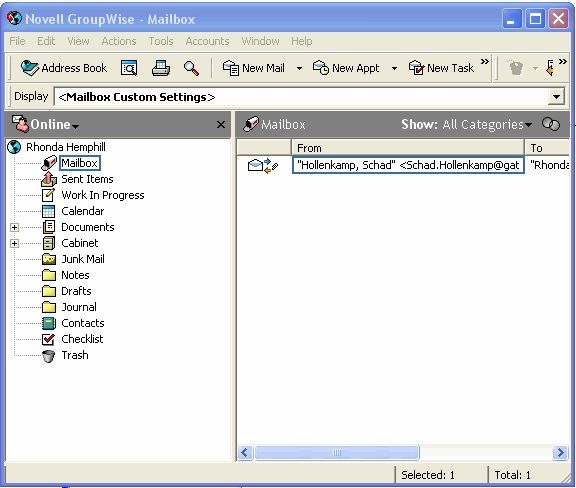The height and width of the screenshot is (488, 576).
Task: Open the Trash folder
Action: tap(75, 355)
